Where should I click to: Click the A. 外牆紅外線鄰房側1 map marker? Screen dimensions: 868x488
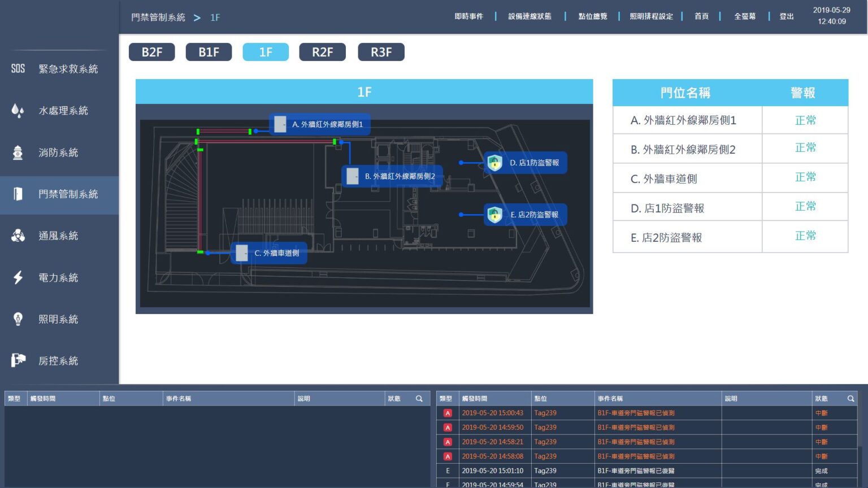320,124
